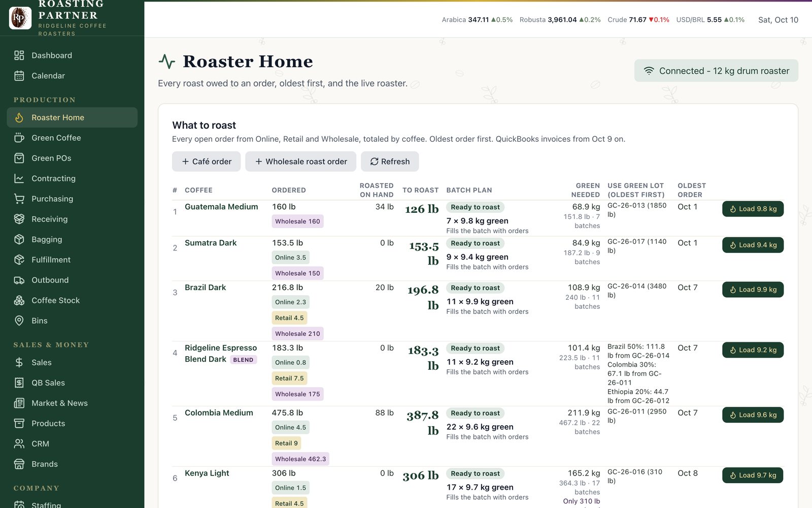Click the Calendar icon in sidebar
Image resolution: width=812 pixels, height=508 pixels.
coord(19,76)
